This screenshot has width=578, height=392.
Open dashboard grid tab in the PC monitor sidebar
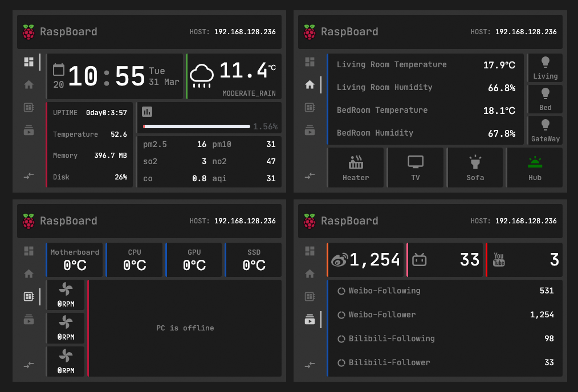point(29,251)
